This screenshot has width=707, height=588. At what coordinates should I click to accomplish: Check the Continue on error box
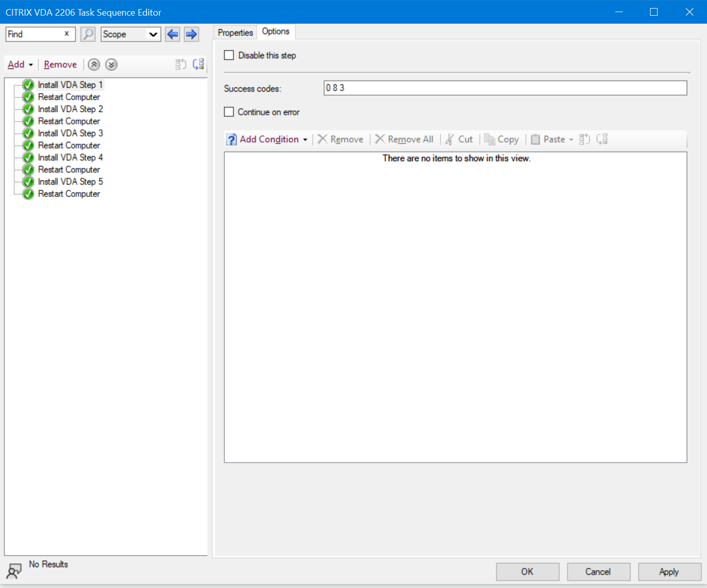[229, 112]
